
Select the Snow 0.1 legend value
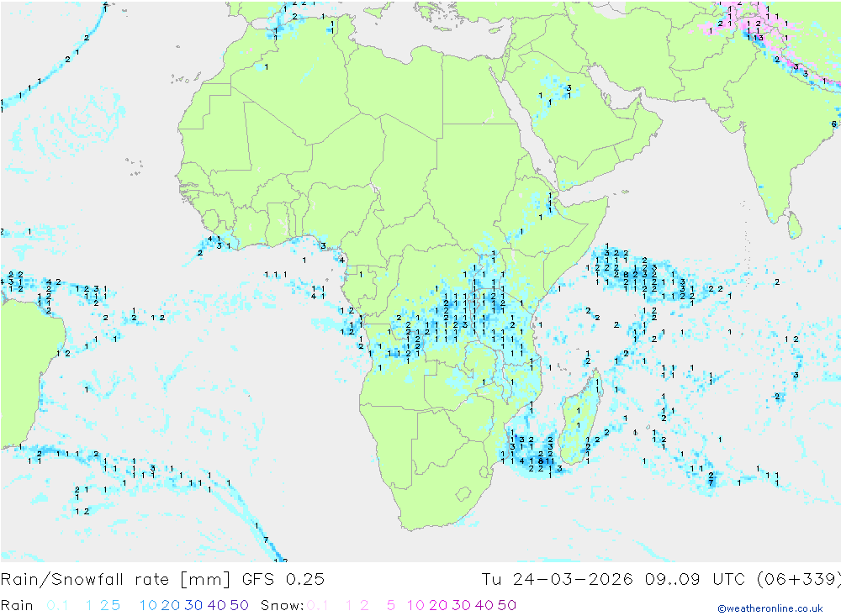pyautogui.click(x=318, y=605)
